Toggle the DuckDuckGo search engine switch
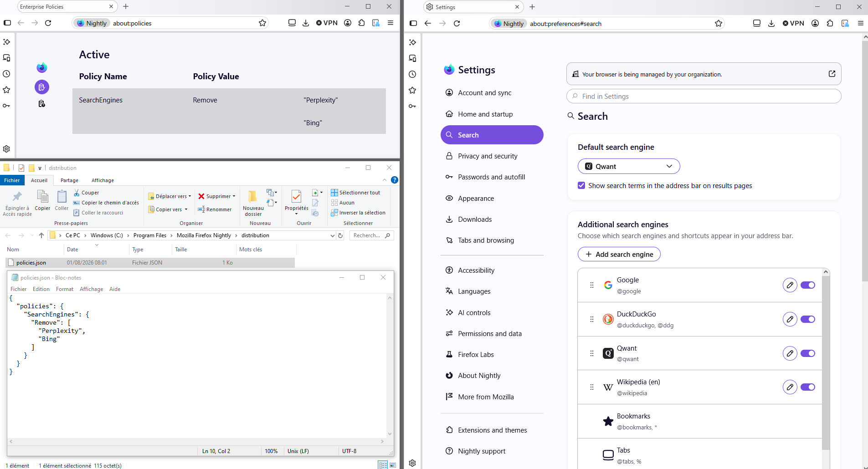 [x=808, y=319]
